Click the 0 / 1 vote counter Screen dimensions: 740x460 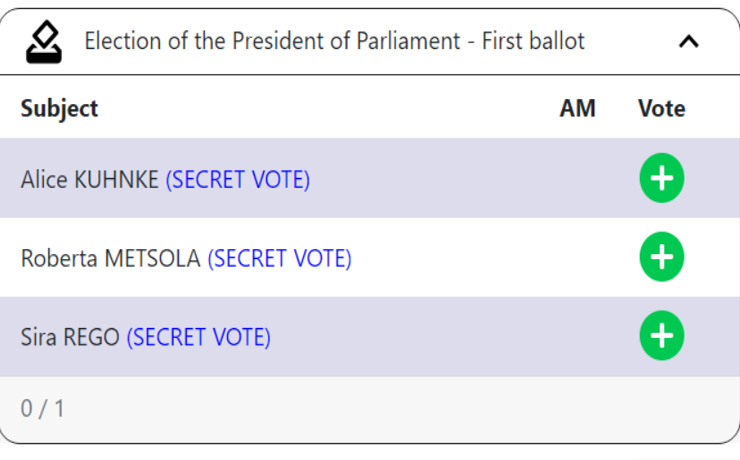(x=42, y=409)
